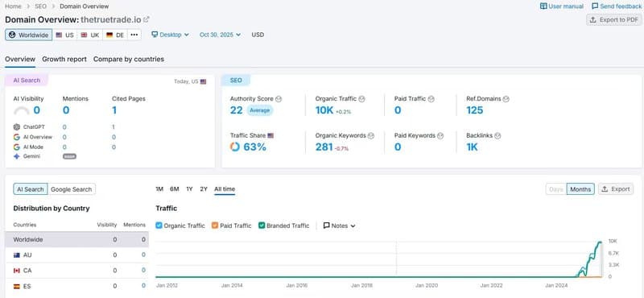The image size is (644, 298).
Task: Open the Overview tab
Action: [20, 59]
